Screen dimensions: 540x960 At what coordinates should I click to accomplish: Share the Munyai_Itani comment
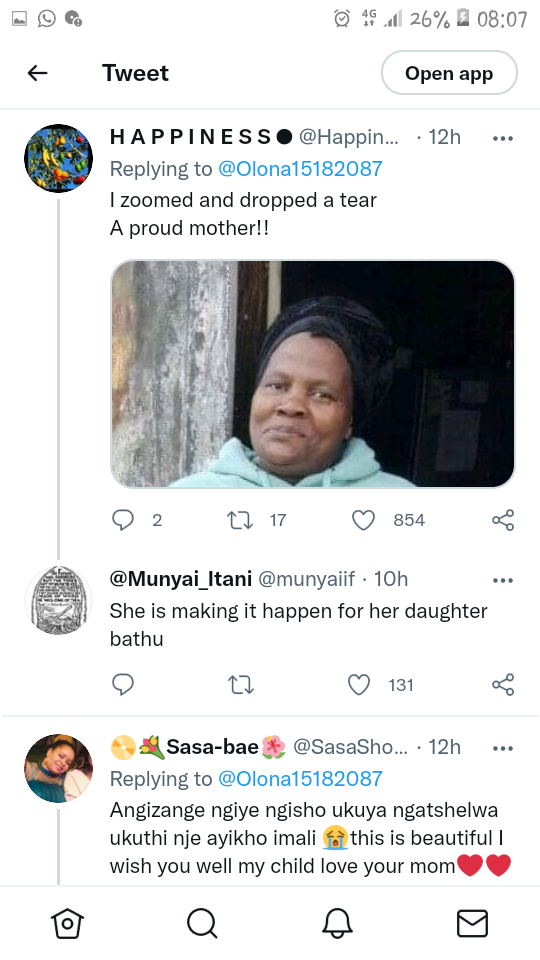503,684
